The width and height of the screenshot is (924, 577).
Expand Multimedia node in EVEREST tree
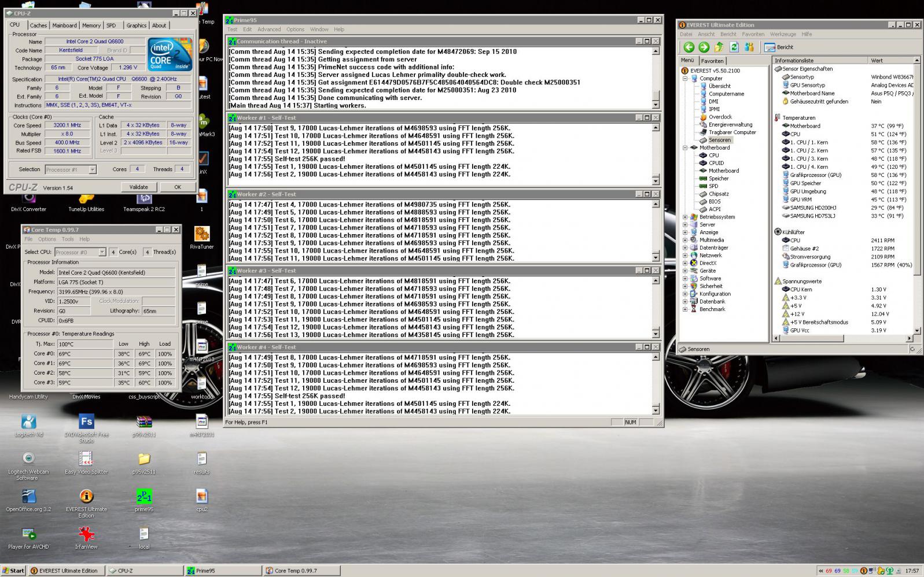pyautogui.click(x=685, y=240)
